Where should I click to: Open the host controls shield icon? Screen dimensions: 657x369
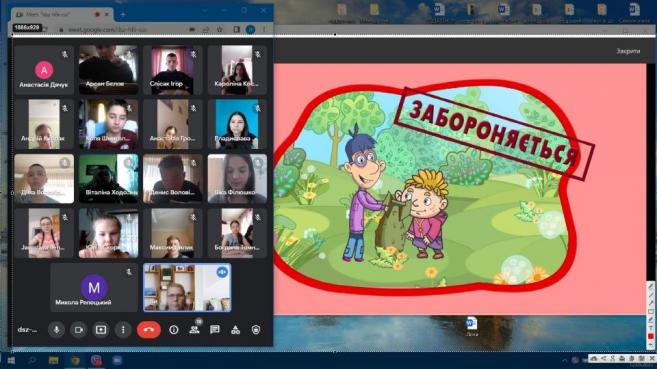(x=256, y=330)
